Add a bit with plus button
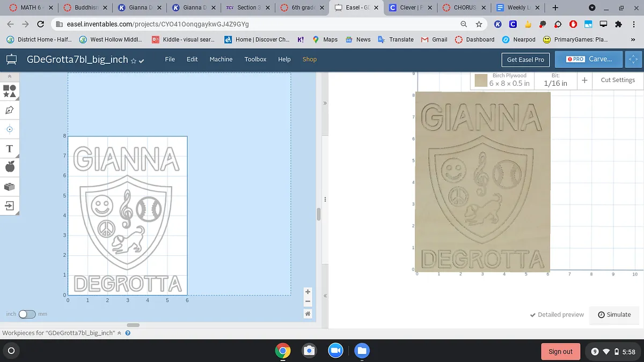The image size is (644, 362). point(584,80)
